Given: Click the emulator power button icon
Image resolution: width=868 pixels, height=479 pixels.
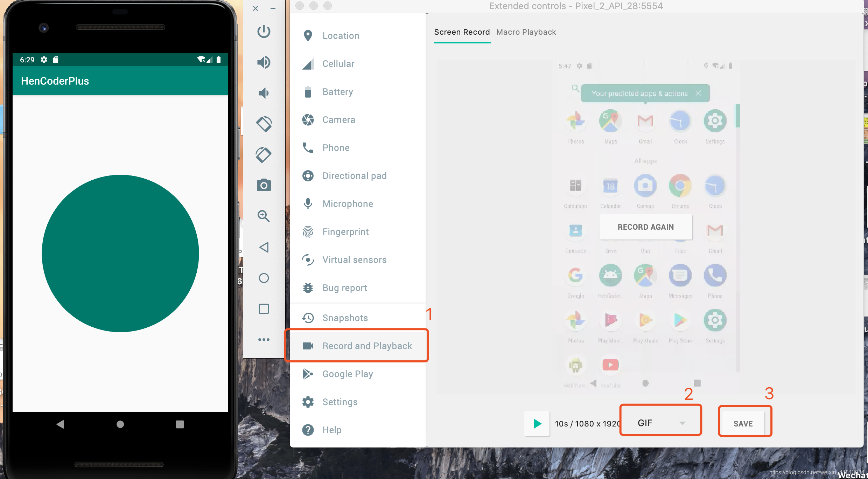Looking at the screenshot, I should click(x=264, y=32).
